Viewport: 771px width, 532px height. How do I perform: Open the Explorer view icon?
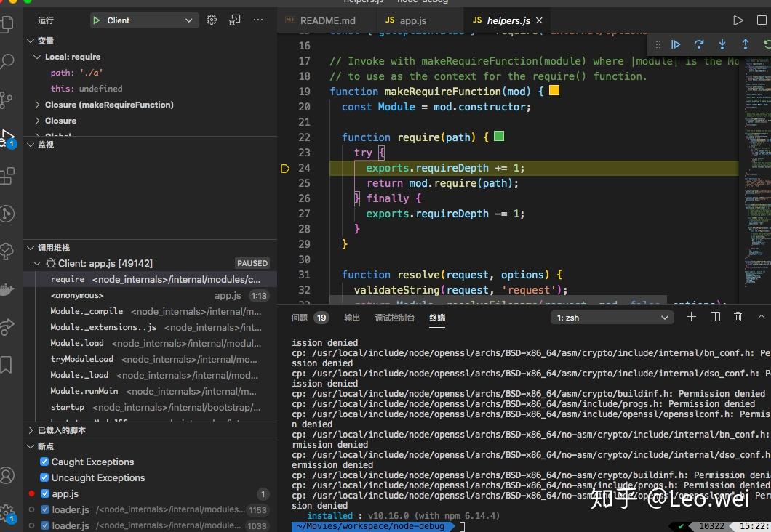[x=9, y=23]
